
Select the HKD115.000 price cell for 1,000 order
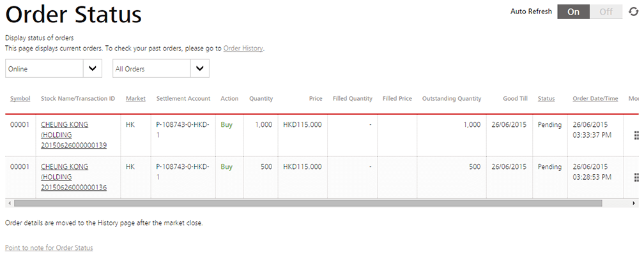(x=302, y=125)
